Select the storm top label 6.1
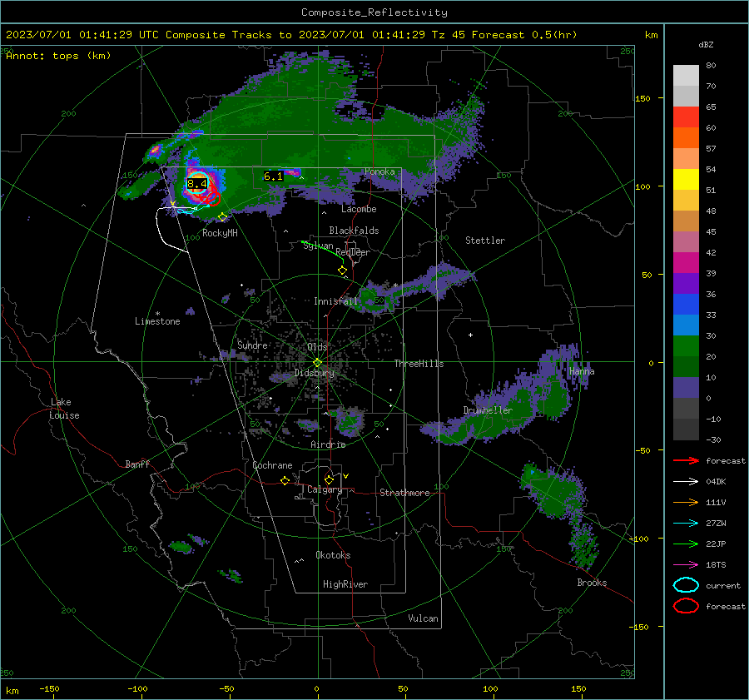The width and height of the screenshot is (749, 700). click(x=273, y=176)
